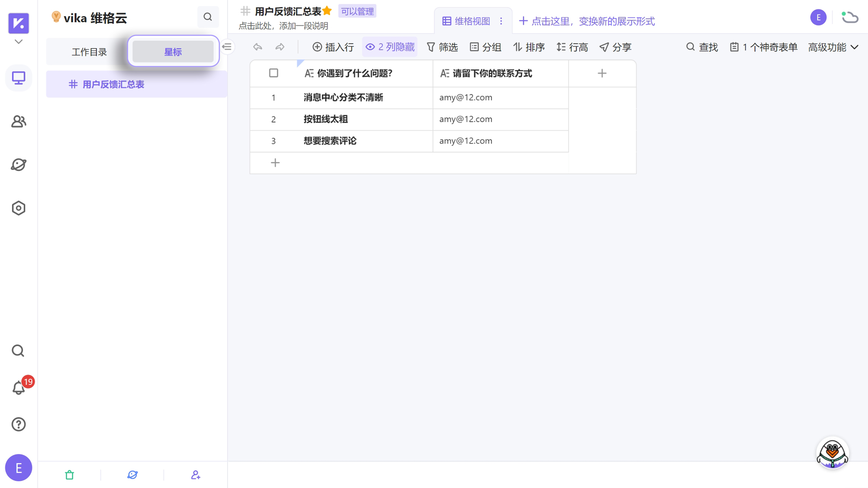Open the settings hexagon icon in sidebar

(x=19, y=208)
